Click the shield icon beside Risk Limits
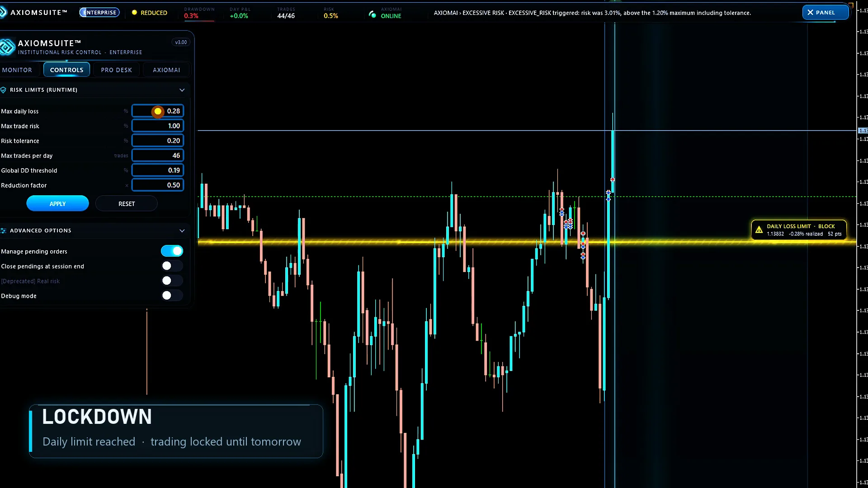 tap(3, 90)
